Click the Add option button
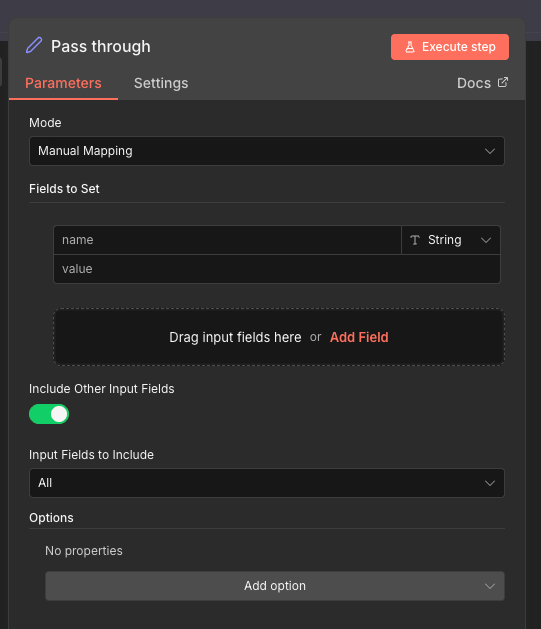The width and height of the screenshot is (541, 629). coord(275,586)
